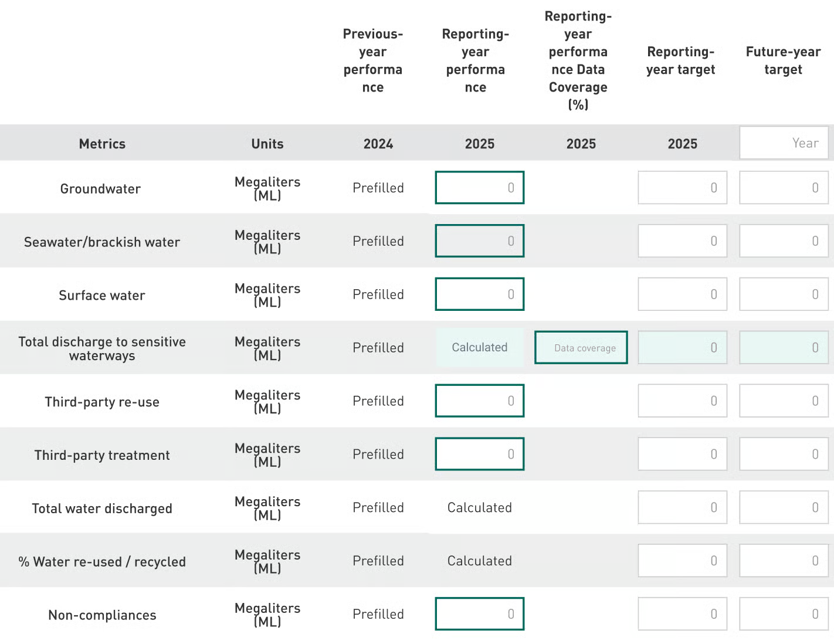This screenshot has height=644, width=834.
Task: Focus Non-compliances reporting-year target field
Action: coord(682,614)
